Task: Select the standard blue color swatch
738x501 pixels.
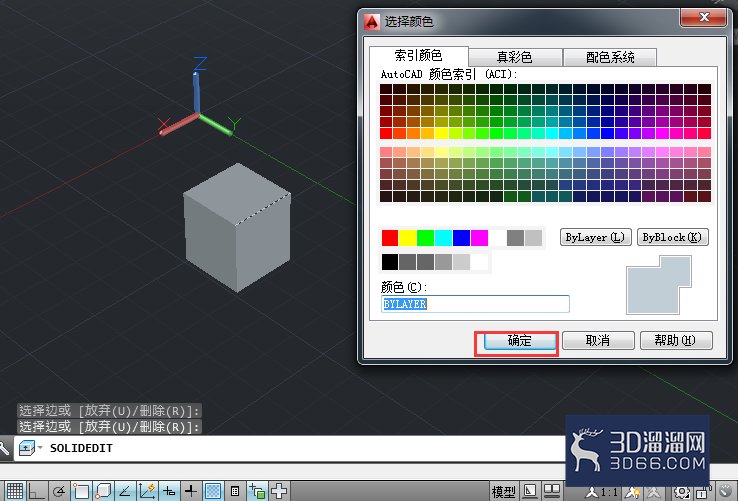Action: (461, 238)
